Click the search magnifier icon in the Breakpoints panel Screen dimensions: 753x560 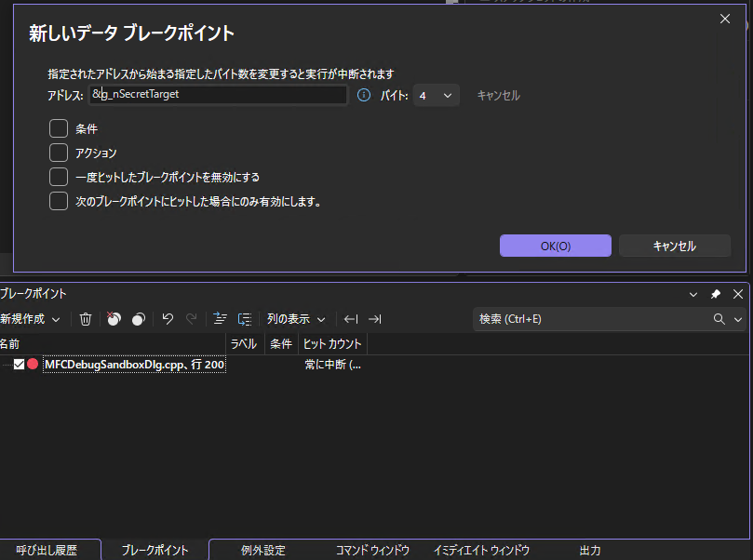(719, 319)
